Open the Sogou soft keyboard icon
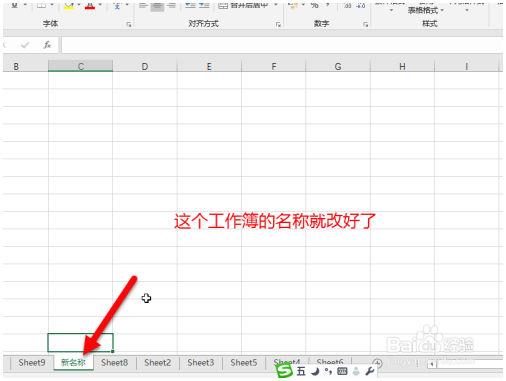This screenshot has width=506, height=381. pos(342,371)
